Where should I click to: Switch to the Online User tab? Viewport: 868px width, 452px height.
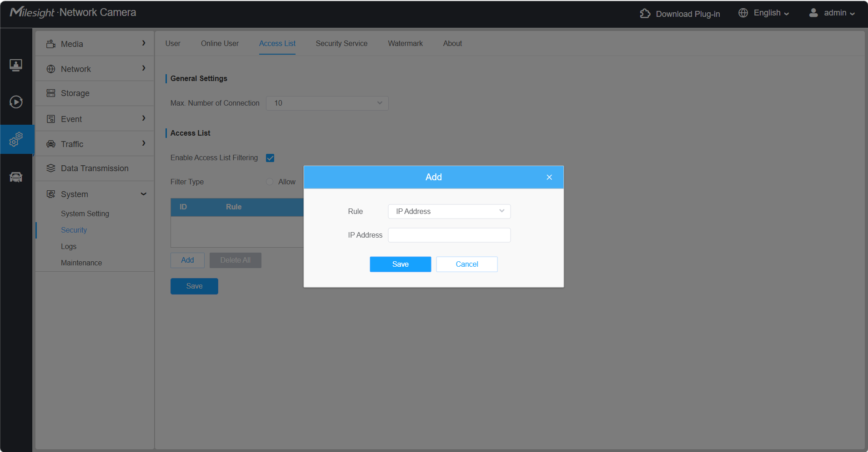tap(220, 43)
